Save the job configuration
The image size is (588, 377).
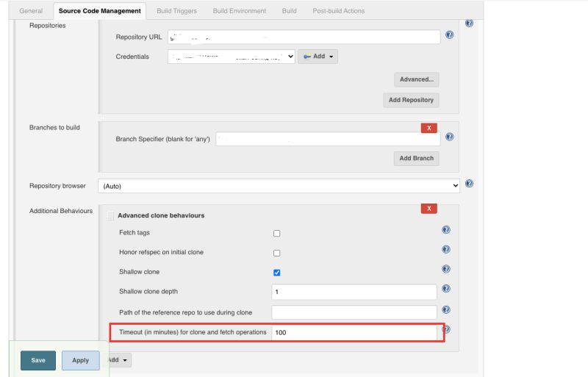pyautogui.click(x=38, y=361)
